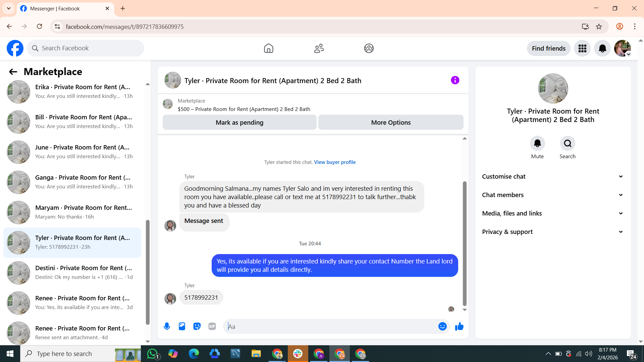Open the sticker picker icon
Viewport: 644px width, 362px height.
[197, 326]
